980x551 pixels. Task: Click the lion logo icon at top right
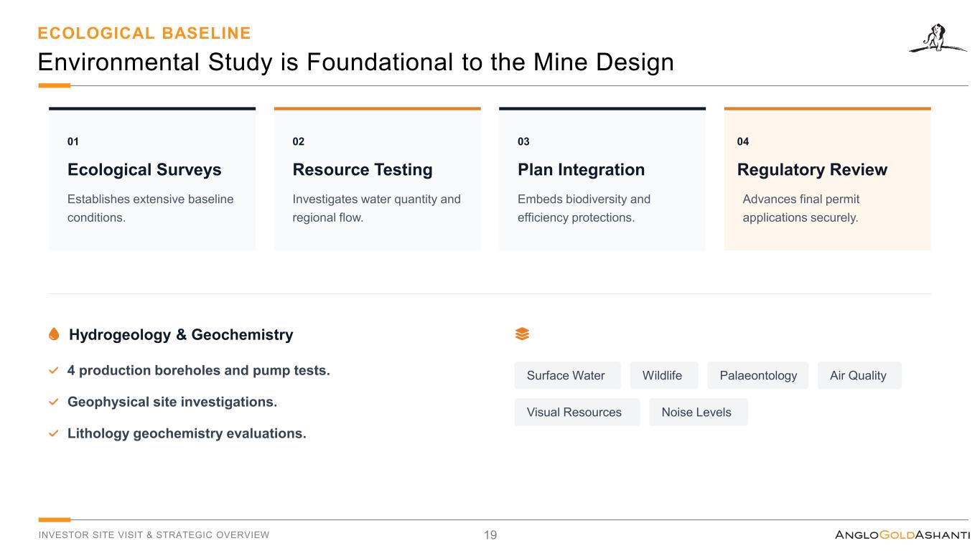(x=938, y=38)
